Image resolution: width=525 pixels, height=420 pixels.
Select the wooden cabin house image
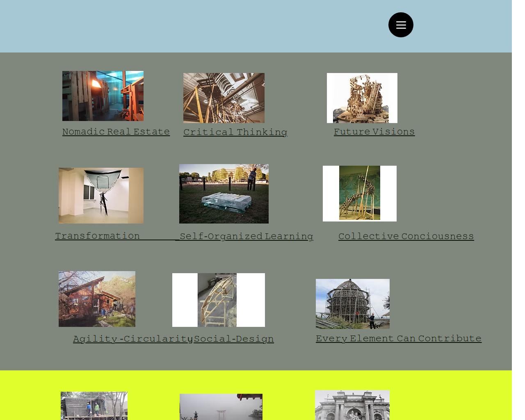click(x=97, y=299)
